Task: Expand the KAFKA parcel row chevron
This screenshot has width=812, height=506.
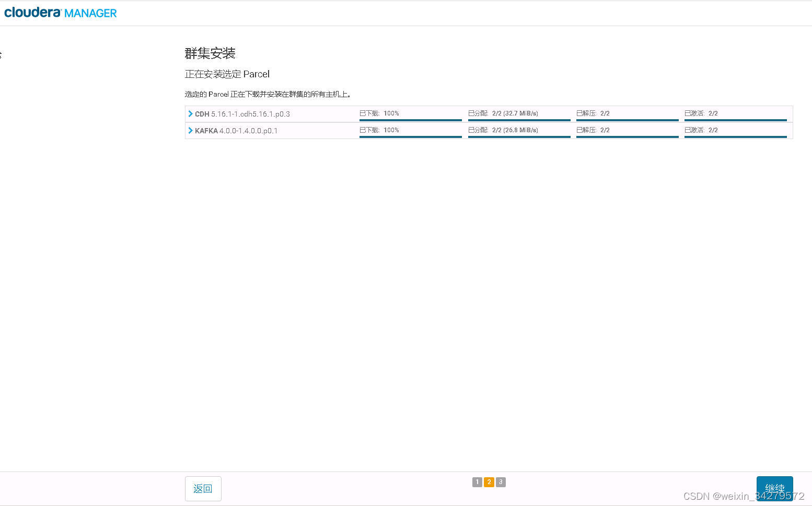Action: pyautogui.click(x=190, y=130)
